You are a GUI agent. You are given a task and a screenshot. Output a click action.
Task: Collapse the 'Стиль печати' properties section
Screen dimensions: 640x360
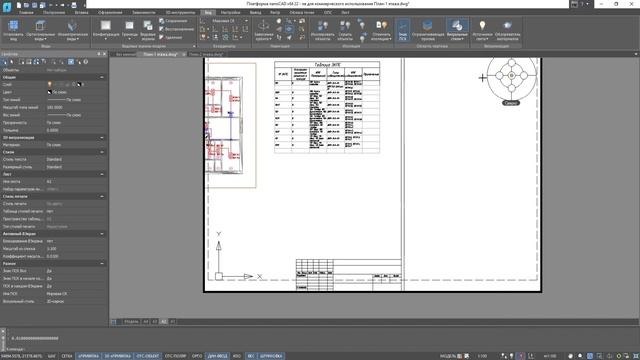[102, 196]
